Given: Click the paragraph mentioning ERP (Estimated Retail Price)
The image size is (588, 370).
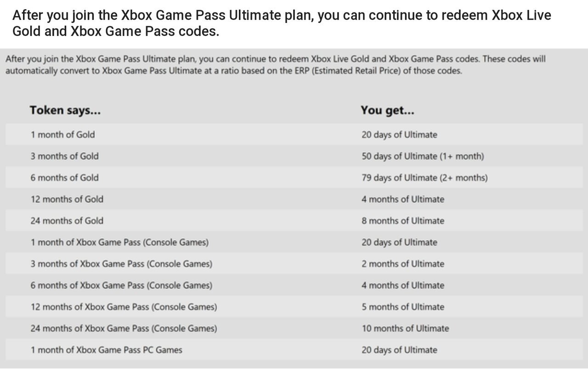Looking at the screenshot, I should 276,65.
